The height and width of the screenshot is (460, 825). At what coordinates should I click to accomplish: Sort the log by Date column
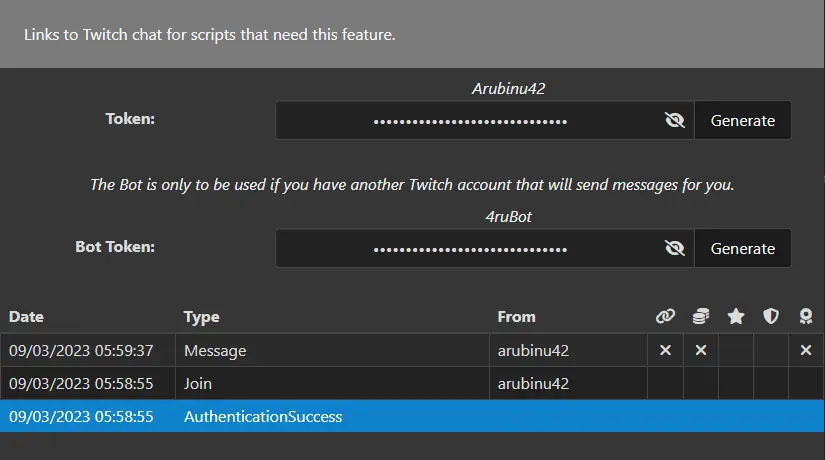tap(26, 317)
